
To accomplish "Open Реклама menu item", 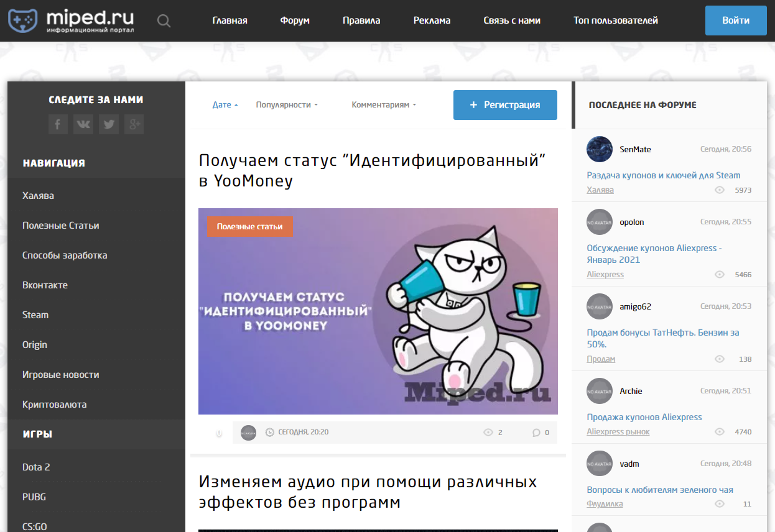I will click(432, 21).
